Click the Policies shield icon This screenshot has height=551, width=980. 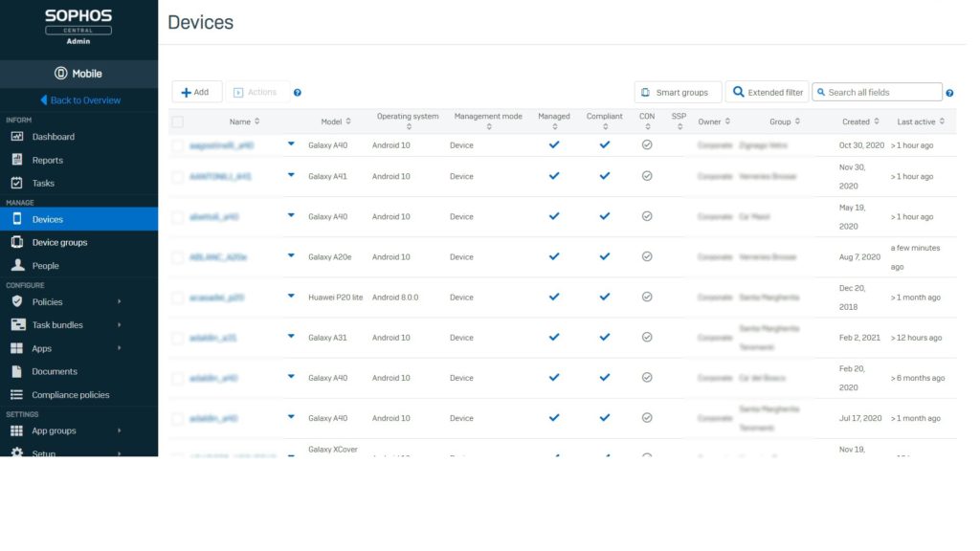tap(17, 301)
